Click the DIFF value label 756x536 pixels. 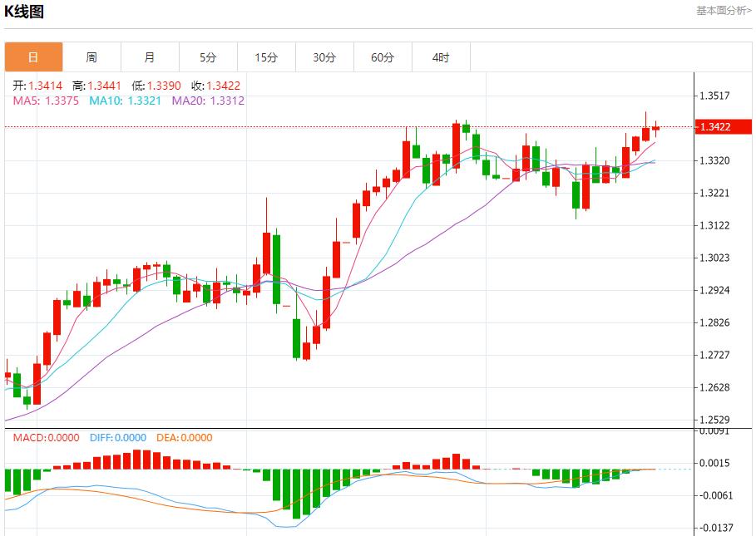coord(116,438)
